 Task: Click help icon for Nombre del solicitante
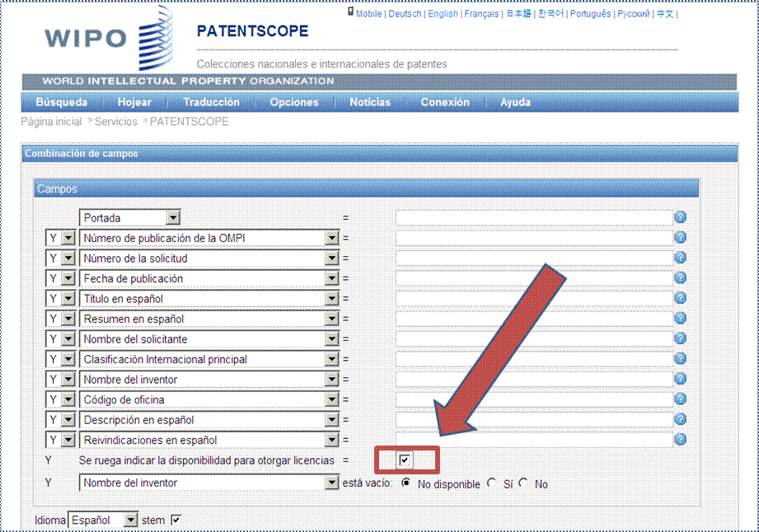pos(680,339)
